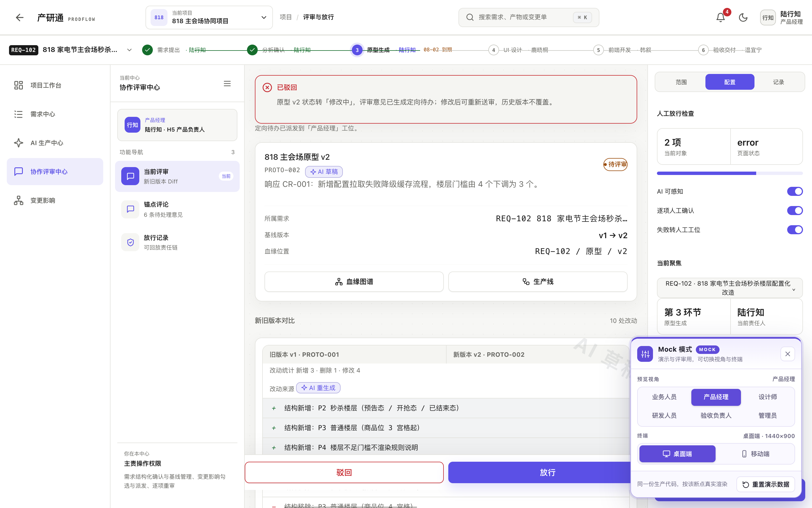The height and width of the screenshot is (508, 812).
Task: Open 放行记录 navigation item
Action: tap(177, 242)
